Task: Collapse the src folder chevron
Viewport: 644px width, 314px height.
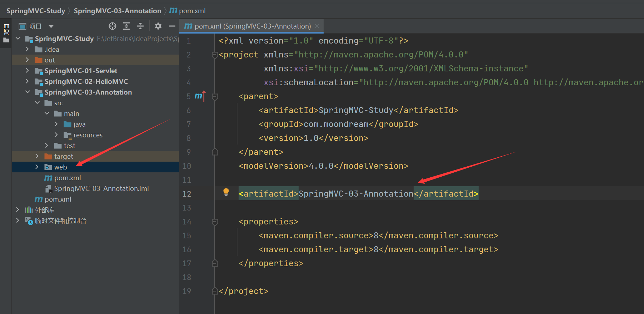Action: (x=37, y=102)
